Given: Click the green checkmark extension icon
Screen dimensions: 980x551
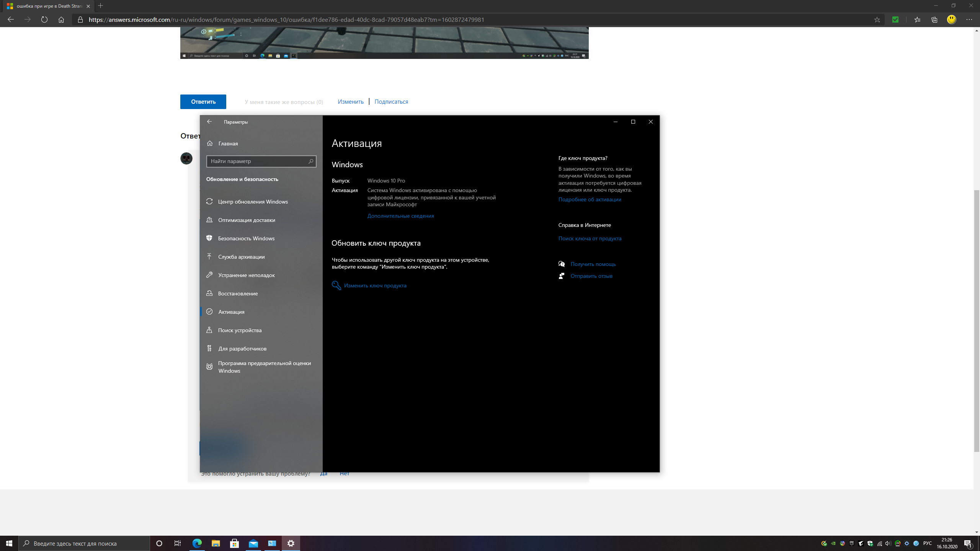Looking at the screenshot, I should pyautogui.click(x=895, y=20).
